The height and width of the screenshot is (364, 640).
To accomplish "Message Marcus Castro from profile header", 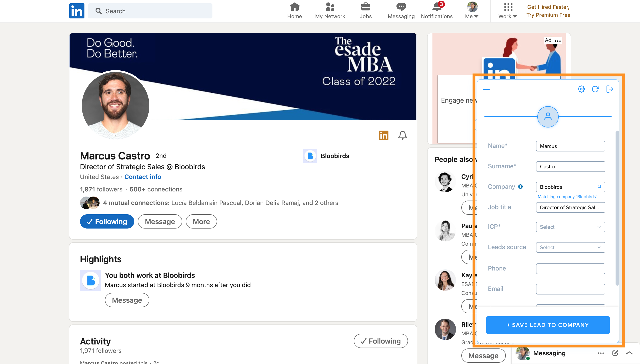I will pos(160,221).
